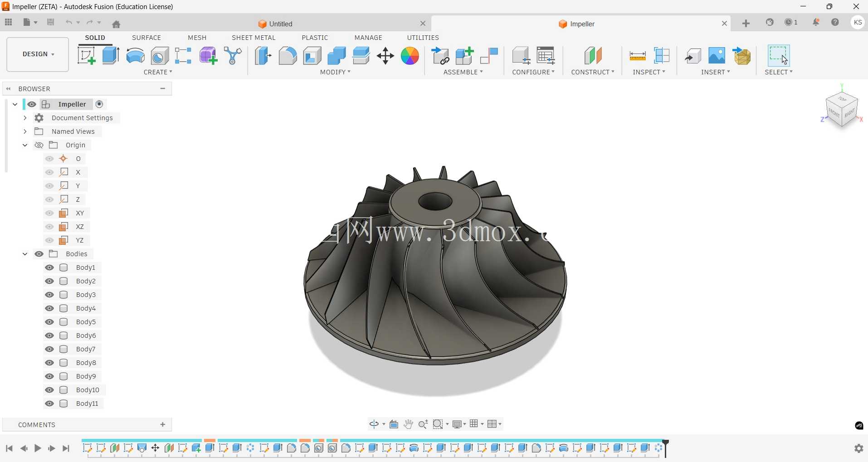The height and width of the screenshot is (462, 868).
Task: Select the Offset Plane construct tool
Action: click(x=593, y=56)
